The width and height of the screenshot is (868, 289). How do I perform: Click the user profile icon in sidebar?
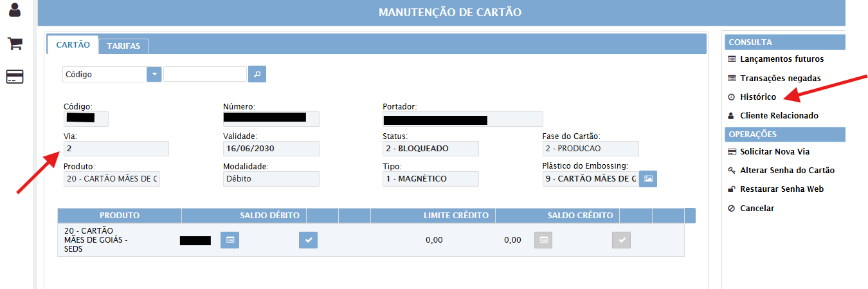coord(15,10)
